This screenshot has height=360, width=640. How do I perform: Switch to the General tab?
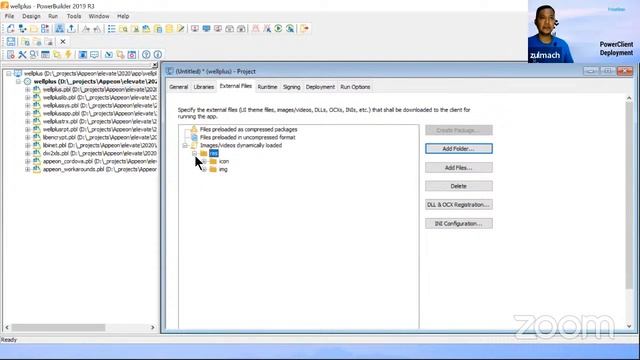point(179,87)
